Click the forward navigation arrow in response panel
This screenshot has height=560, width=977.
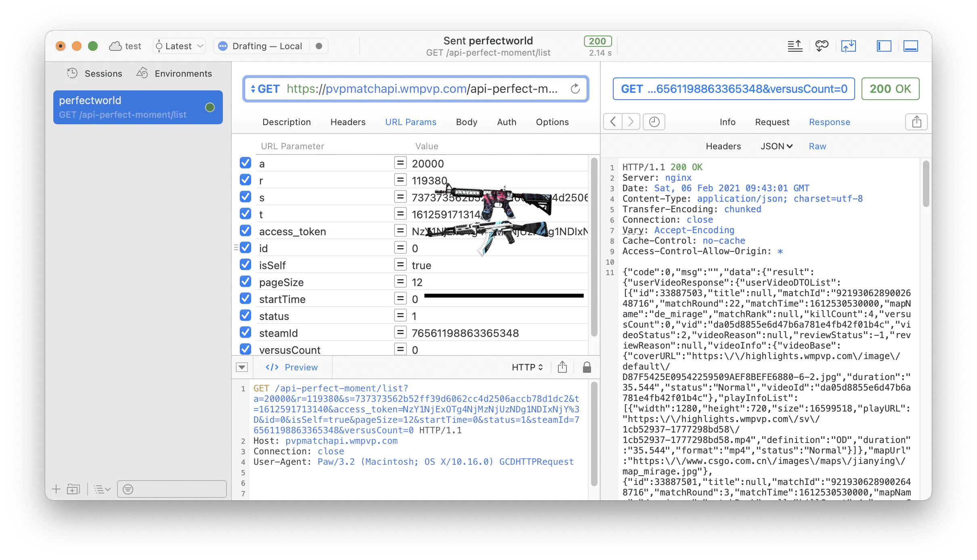click(630, 121)
